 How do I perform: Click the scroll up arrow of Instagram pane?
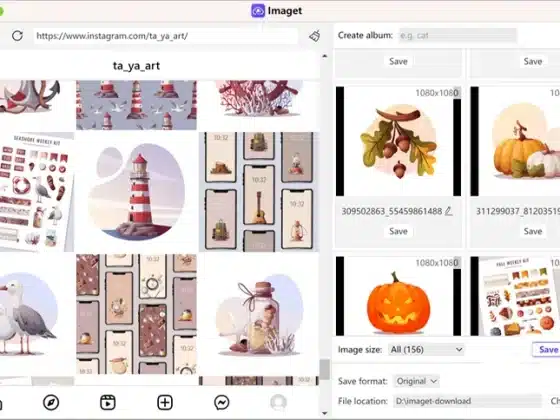[x=325, y=56]
